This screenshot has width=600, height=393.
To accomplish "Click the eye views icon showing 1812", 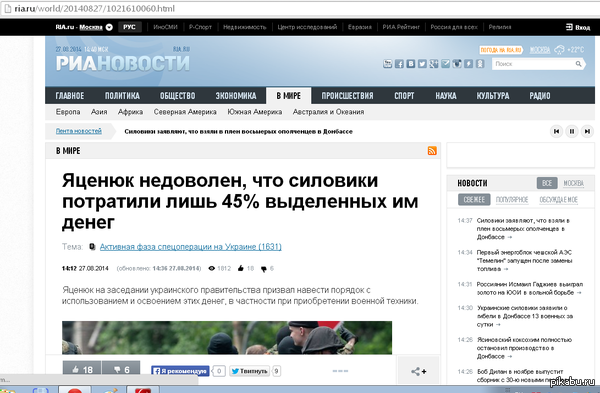I will tap(212, 269).
